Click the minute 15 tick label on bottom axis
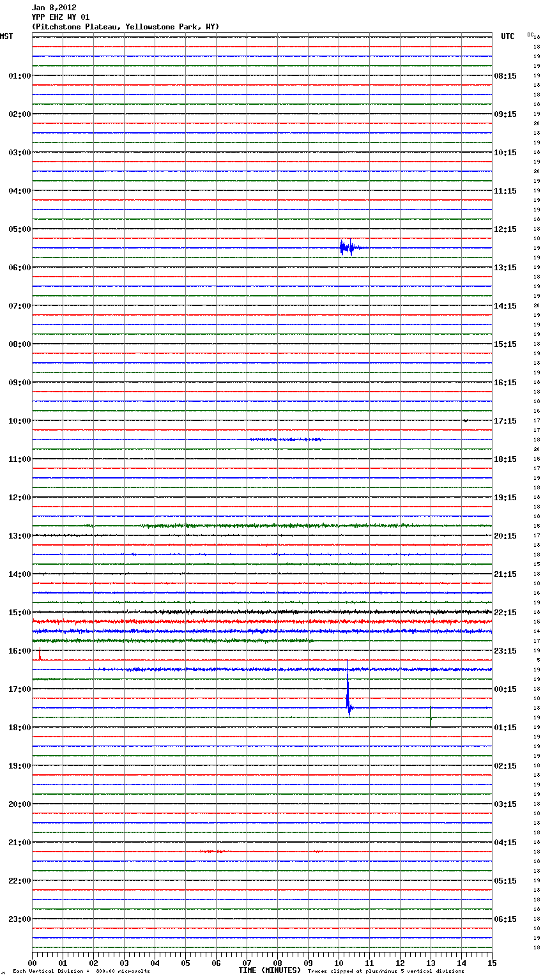The height and width of the screenshot is (980, 543). click(x=492, y=963)
